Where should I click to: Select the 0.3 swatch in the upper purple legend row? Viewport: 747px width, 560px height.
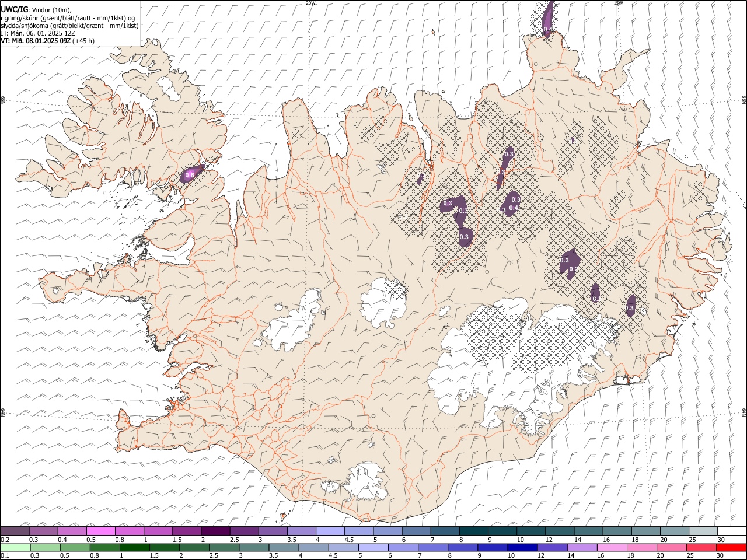[x=43, y=531]
